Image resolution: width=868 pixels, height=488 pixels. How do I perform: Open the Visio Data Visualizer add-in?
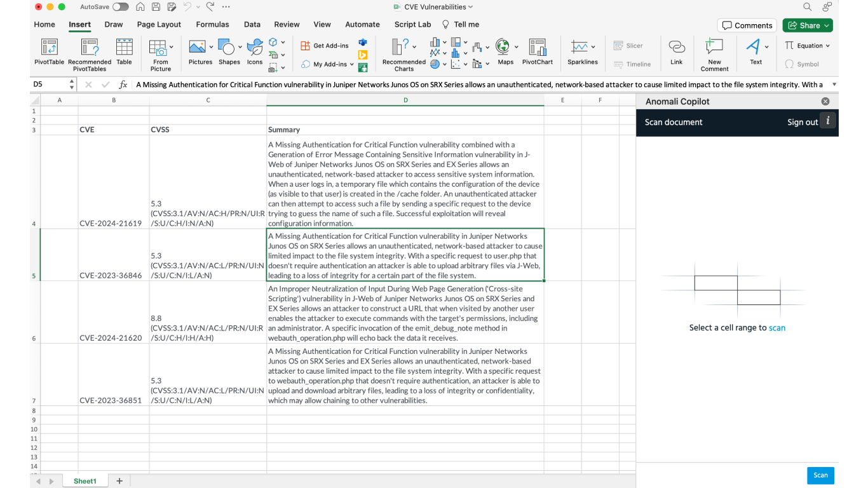pos(363,42)
